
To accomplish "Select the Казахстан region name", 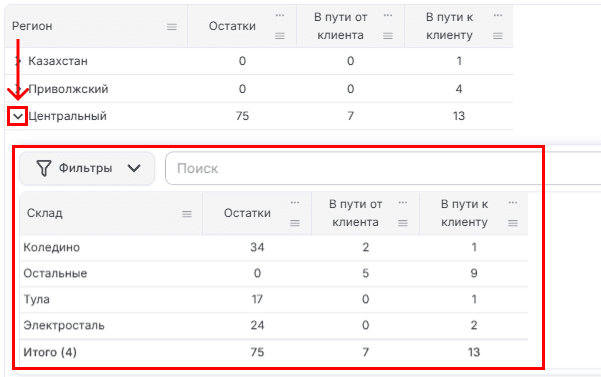I will [x=58, y=61].
